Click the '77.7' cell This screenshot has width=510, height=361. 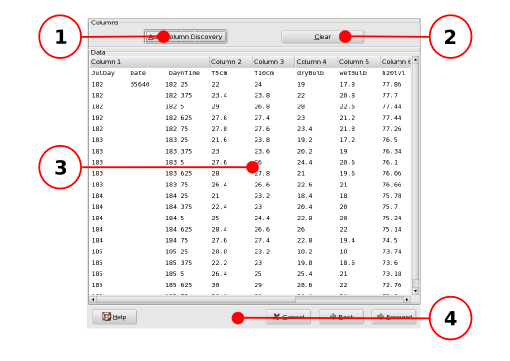390,95
